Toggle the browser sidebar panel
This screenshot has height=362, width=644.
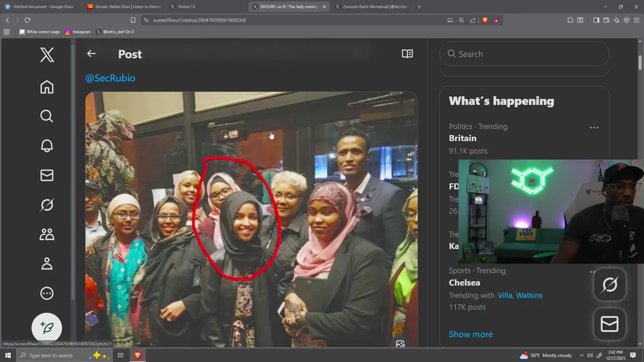point(596,20)
